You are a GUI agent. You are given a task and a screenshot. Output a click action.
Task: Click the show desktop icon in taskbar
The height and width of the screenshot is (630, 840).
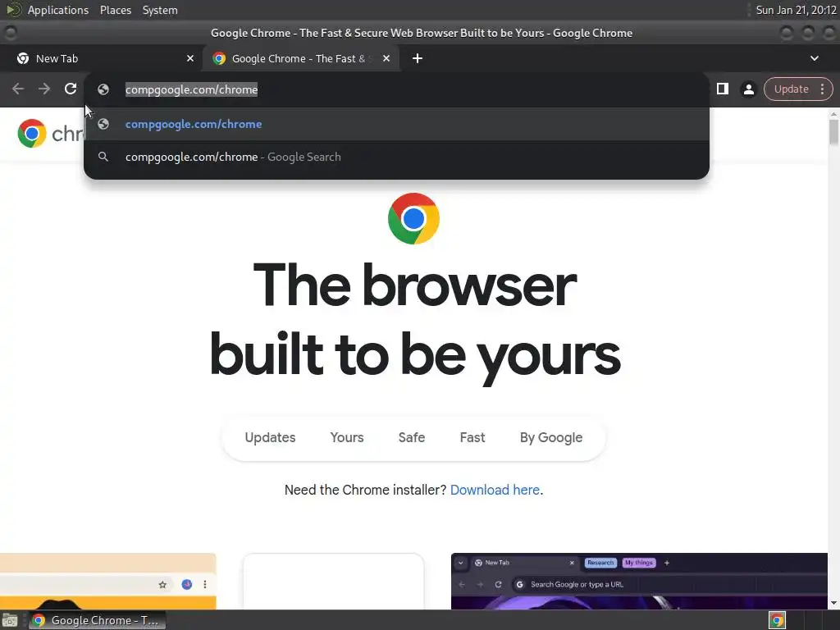coord(10,620)
